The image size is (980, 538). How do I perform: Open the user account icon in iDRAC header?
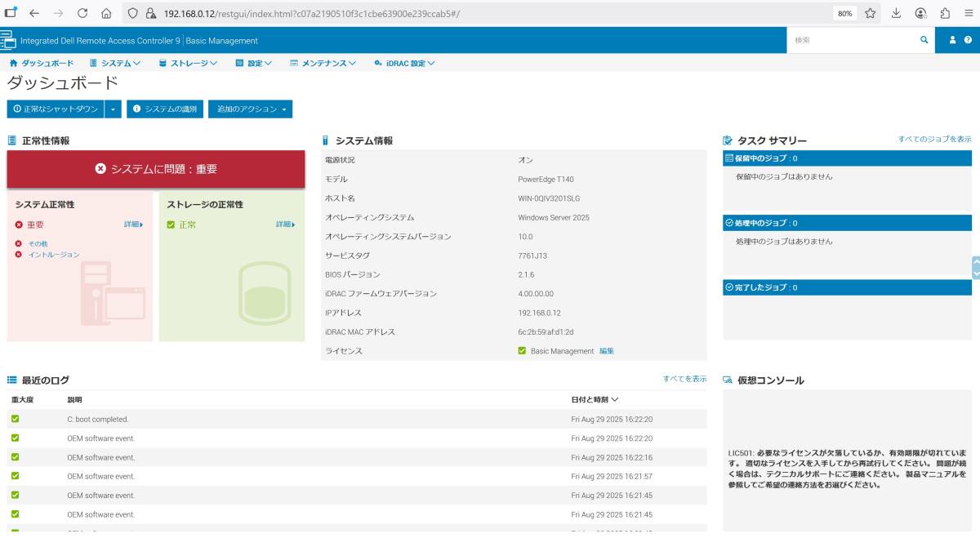[x=952, y=40]
